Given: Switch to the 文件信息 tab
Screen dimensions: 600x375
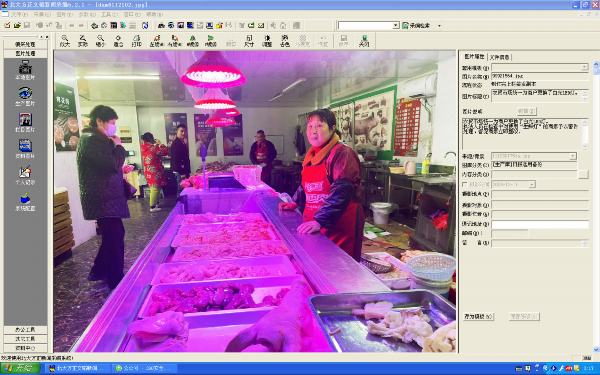Looking at the screenshot, I should pyautogui.click(x=499, y=57).
